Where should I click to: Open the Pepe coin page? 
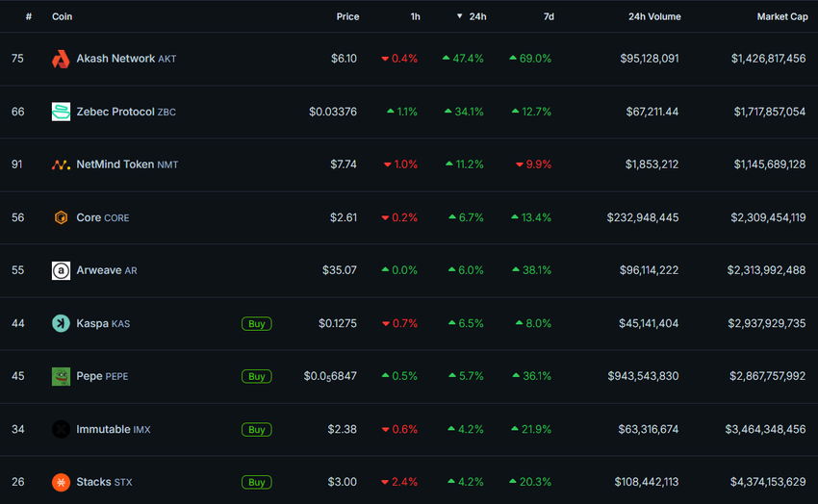click(x=102, y=376)
